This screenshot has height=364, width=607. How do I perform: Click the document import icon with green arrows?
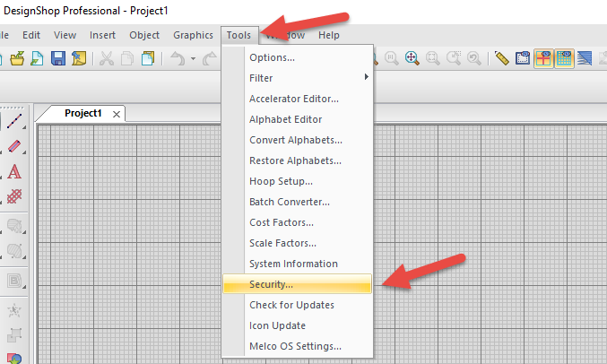click(37, 59)
